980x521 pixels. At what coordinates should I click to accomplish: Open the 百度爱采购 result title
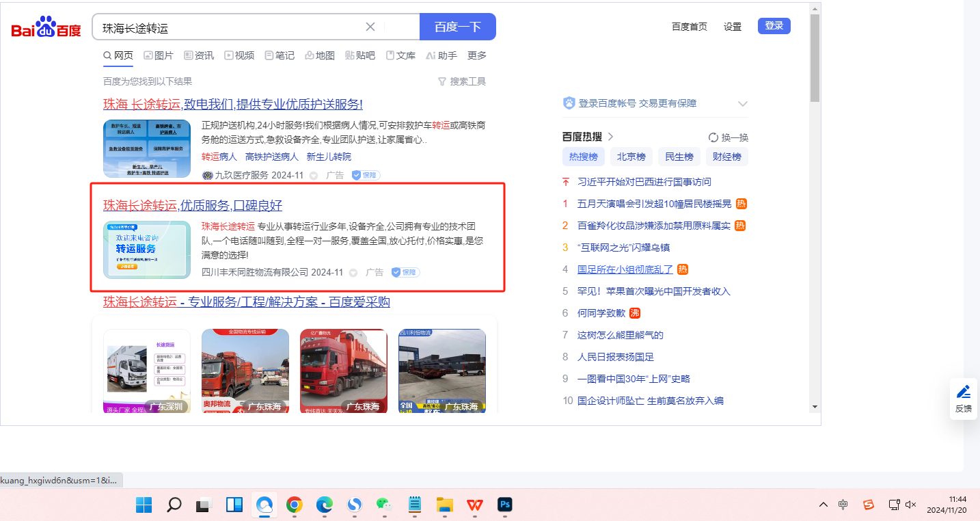pyautogui.click(x=247, y=302)
